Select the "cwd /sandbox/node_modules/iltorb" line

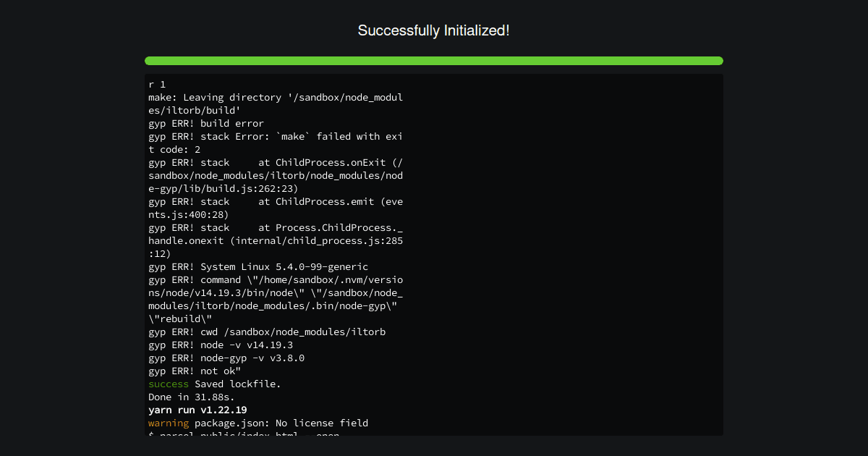coord(267,332)
